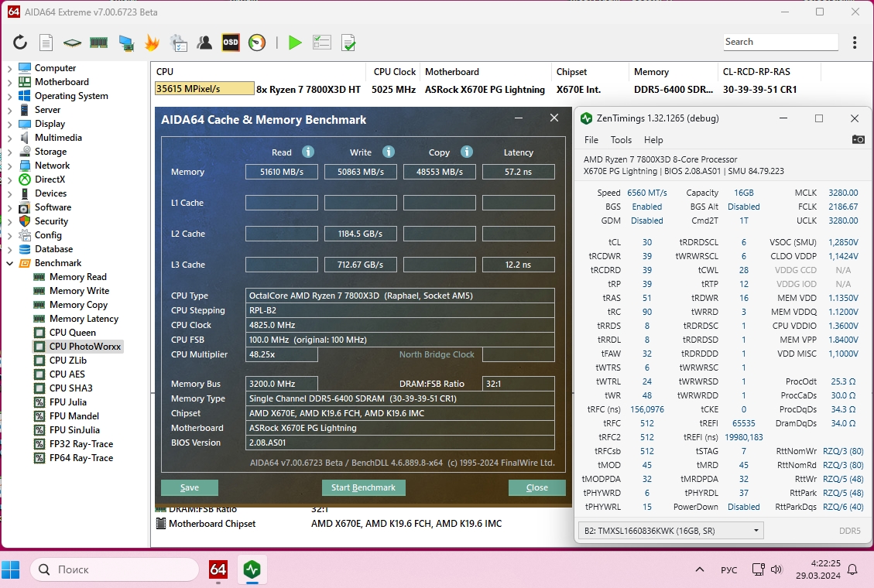Viewport: 874px width, 588px height.
Task: Click the green Start play icon
Action: 295,43
